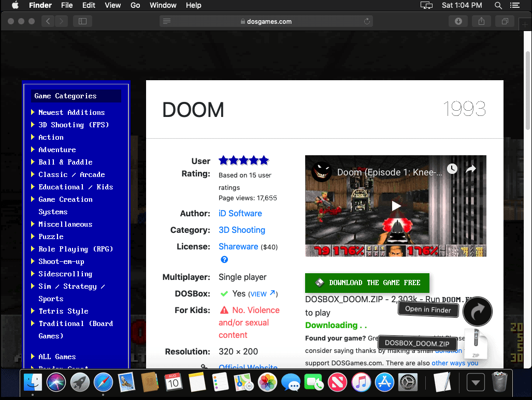Open Photos from the Dock

coord(267,382)
